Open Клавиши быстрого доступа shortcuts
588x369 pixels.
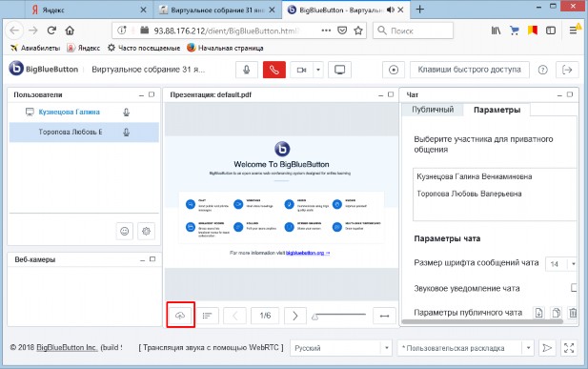click(x=470, y=70)
